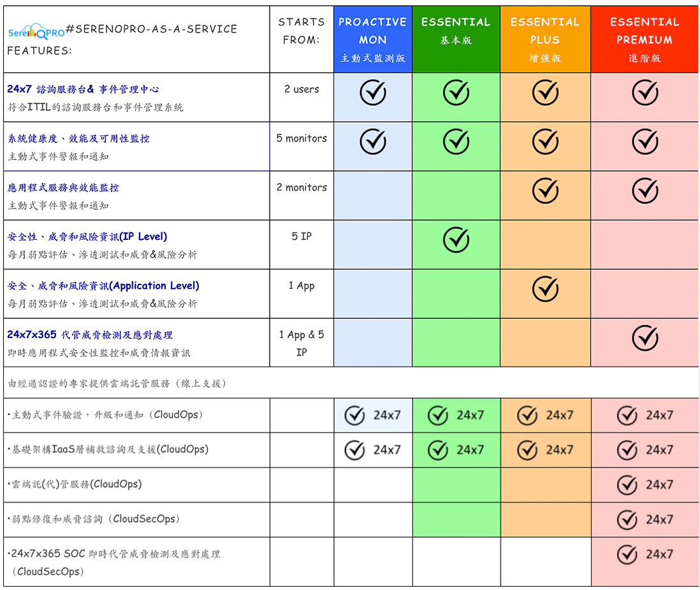Click the 應用程式服務與效能監控 feature title
Viewport: 700px width, 590px height.
[x=63, y=188]
